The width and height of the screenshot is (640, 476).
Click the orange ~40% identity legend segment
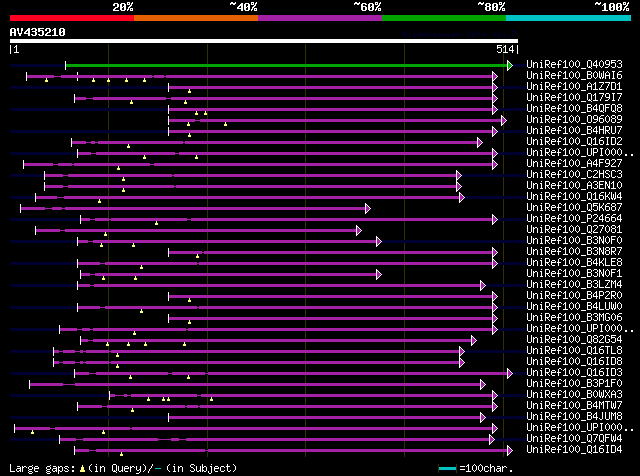[x=196, y=18]
